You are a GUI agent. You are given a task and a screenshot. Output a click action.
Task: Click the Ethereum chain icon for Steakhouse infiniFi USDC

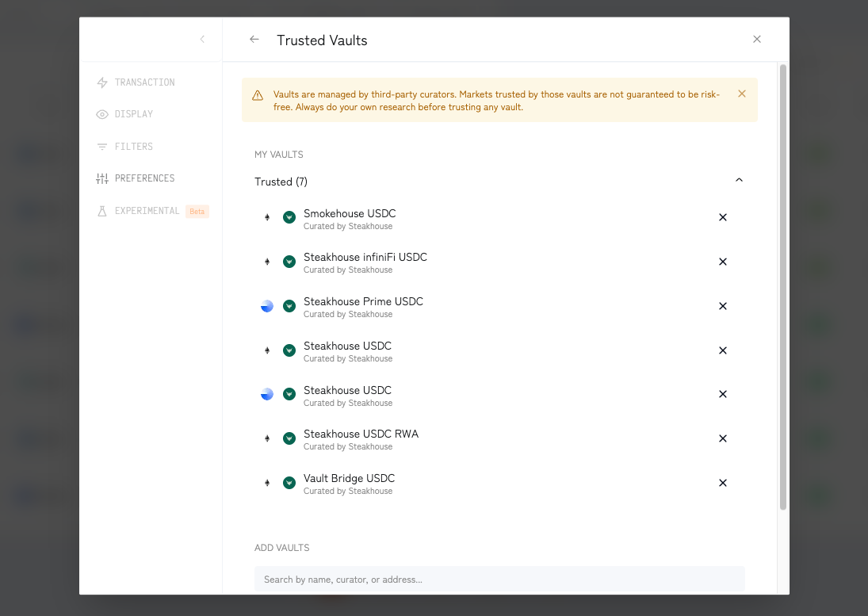267,262
